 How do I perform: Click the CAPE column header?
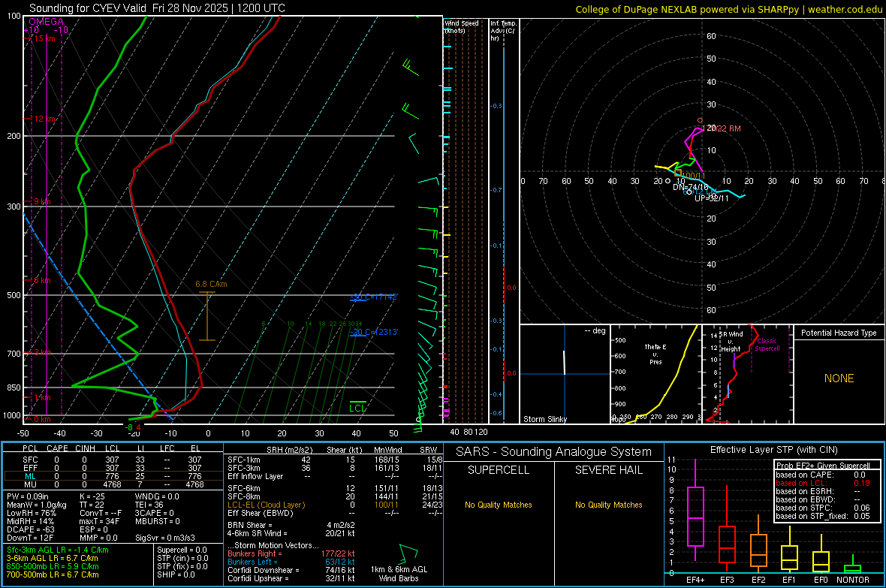click(57, 448)
